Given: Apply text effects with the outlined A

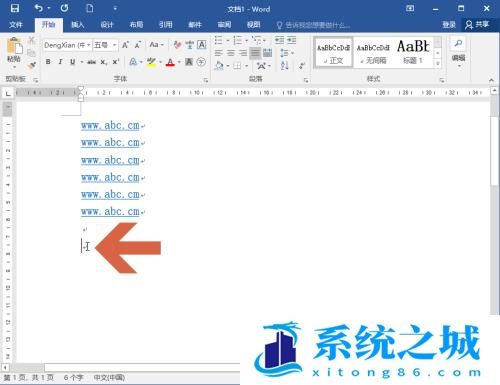Looking at the screenshot, I should pyautogui.click(x=133, y=62).
